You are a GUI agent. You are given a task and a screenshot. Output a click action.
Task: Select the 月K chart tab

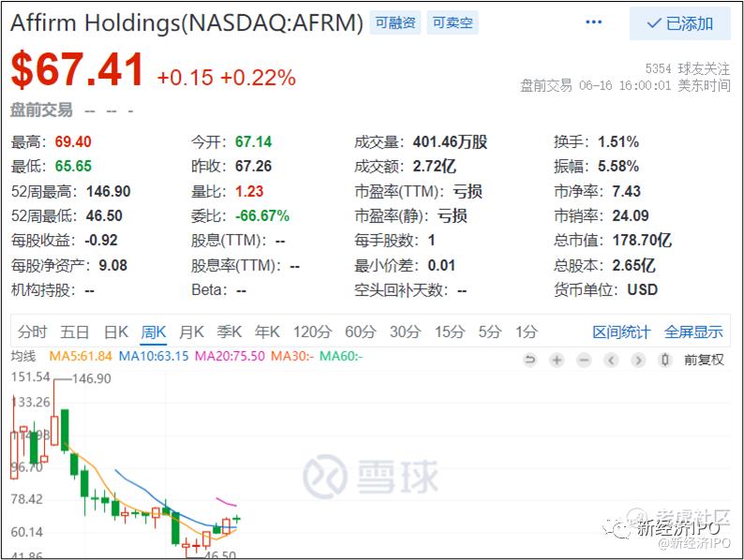(x=191, y=332)
